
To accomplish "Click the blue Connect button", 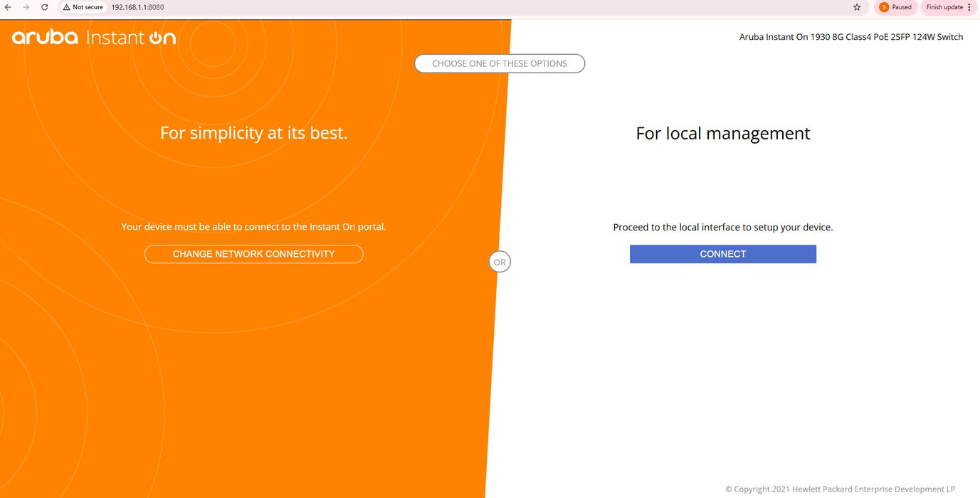I will pyautogui.click(x=722, y=254).
